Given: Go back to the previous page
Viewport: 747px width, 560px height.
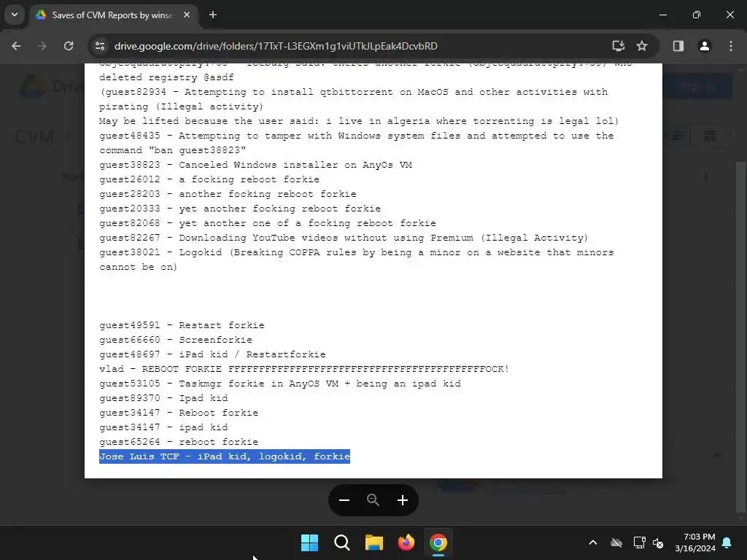Looking at the screenshot, I should click(x=16, y=46).
